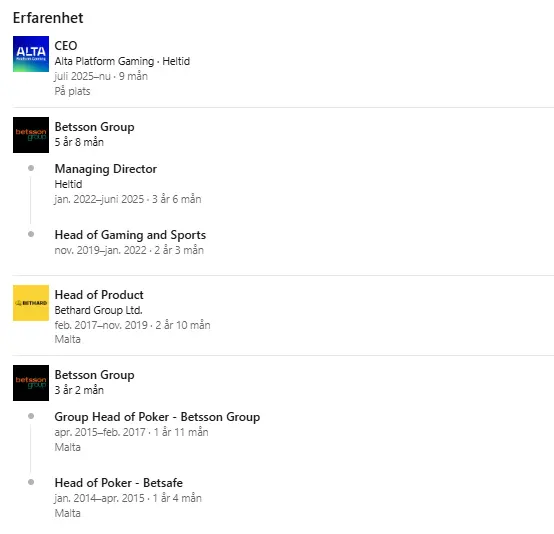Open the Betsson Group 5 år 8 mån entry
The image size is (554, 534).
point(94,134)
